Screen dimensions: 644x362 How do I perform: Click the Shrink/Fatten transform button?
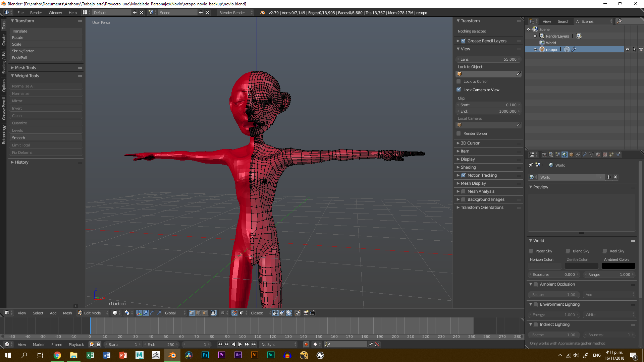[x=46, y=51]
